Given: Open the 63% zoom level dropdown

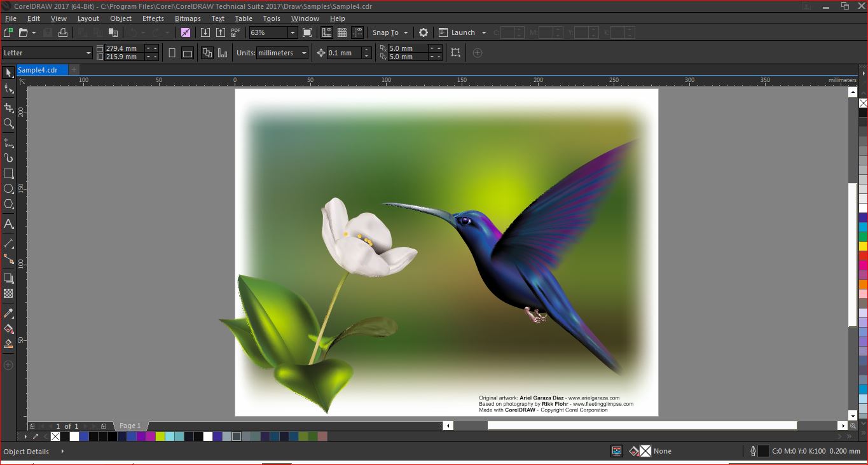Looking at the screenshot, I should (293, 32).
